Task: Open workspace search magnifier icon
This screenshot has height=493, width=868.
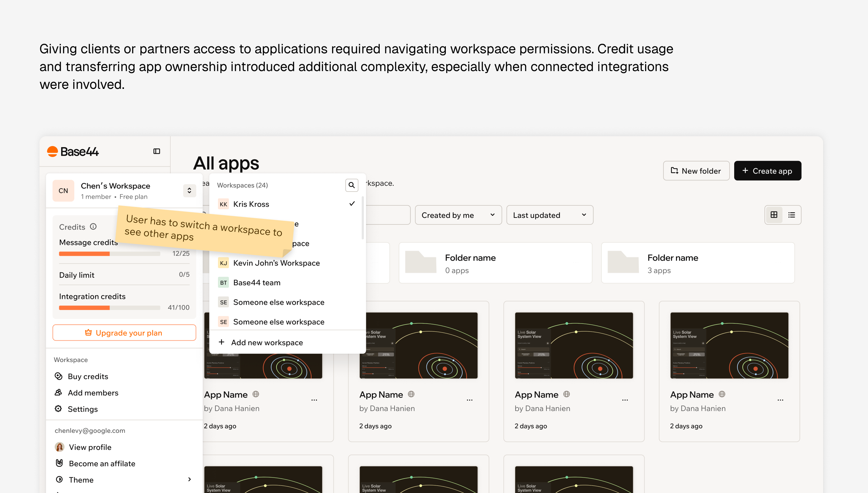Action: click(351, 185)
